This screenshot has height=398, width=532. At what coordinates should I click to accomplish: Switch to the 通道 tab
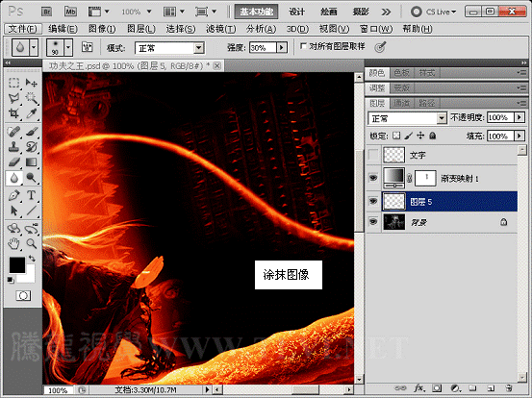401,103
